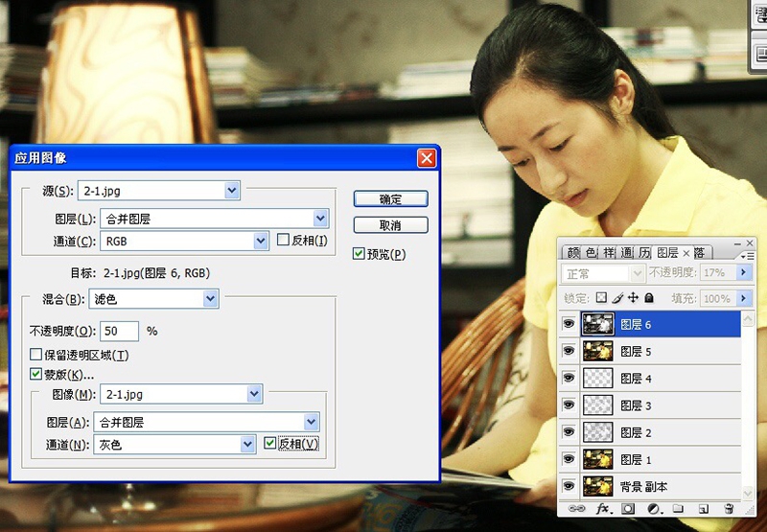Add a layer mask using the mask icon
The image size is (767, 532).
tap(629, 508)
